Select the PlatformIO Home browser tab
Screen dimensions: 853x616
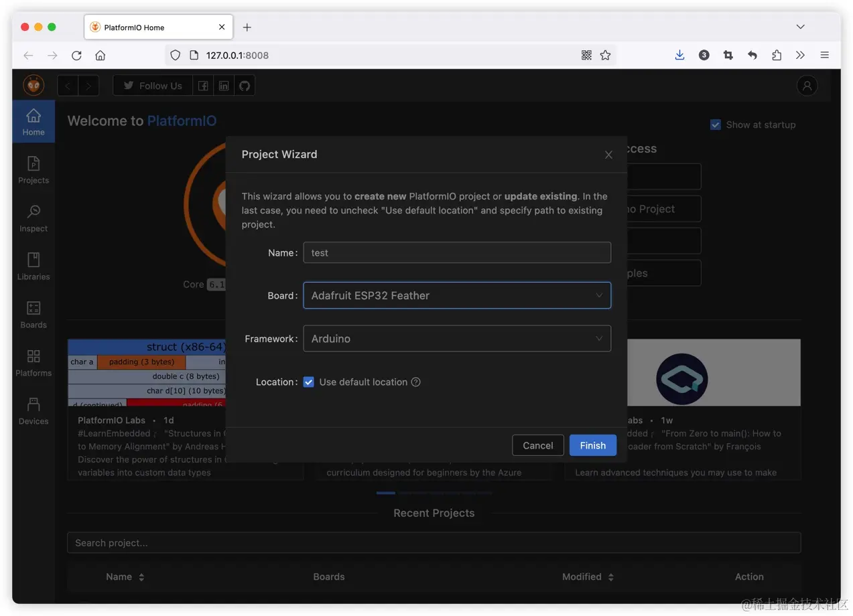pyautogui.click(x=158, y=27)
